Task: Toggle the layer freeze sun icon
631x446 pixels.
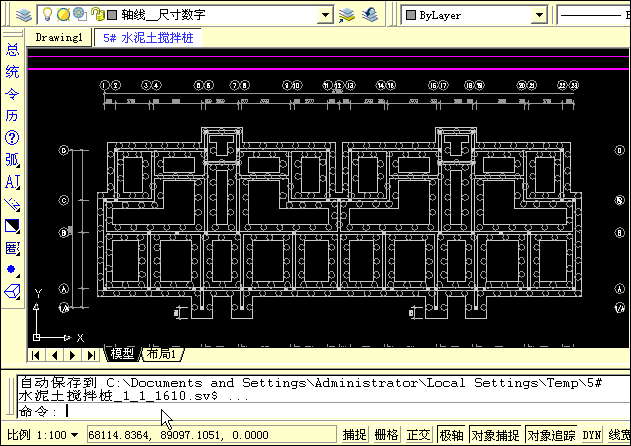Action: coord(63,14)
